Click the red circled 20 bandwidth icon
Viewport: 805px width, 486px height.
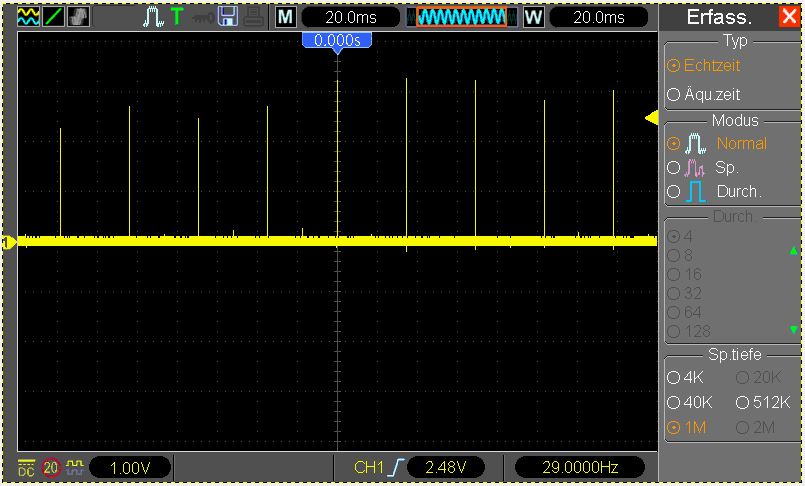51,468
